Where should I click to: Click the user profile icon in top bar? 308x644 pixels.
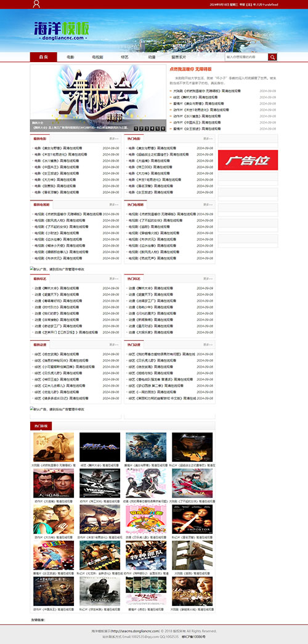click(x=36, y=4)
